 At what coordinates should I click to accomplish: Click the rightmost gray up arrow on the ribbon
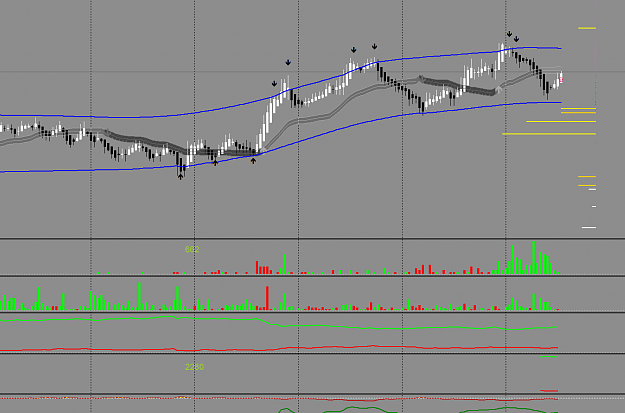498,88
